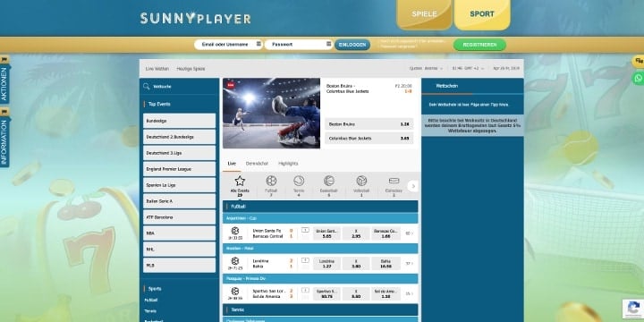The width and height of the screenshot is (644, 322).
Task: Collapse the Argentinien Cup league header
Action: 320,218
